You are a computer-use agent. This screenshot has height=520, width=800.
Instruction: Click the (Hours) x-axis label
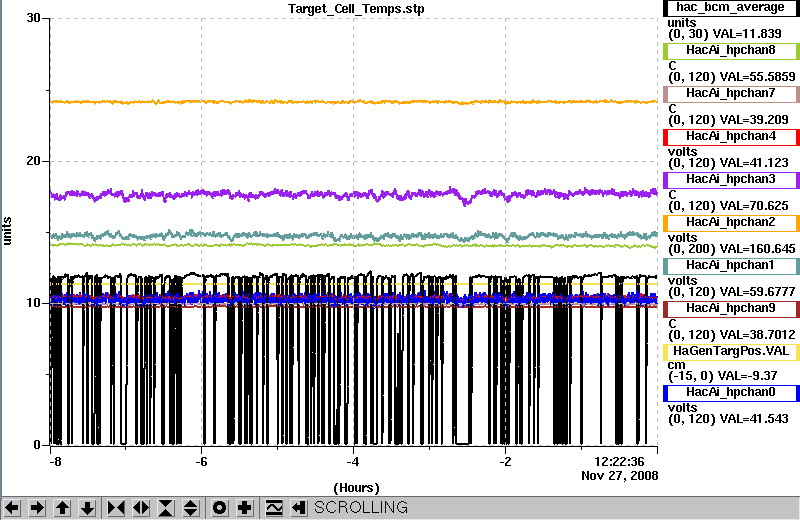point(356,488)
